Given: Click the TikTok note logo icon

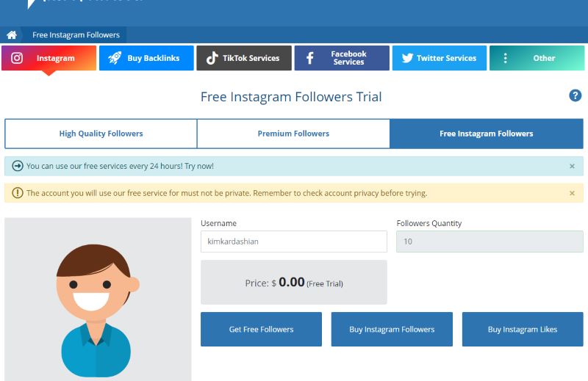Looking at the screenshot, I should click(x=212, y=58).
